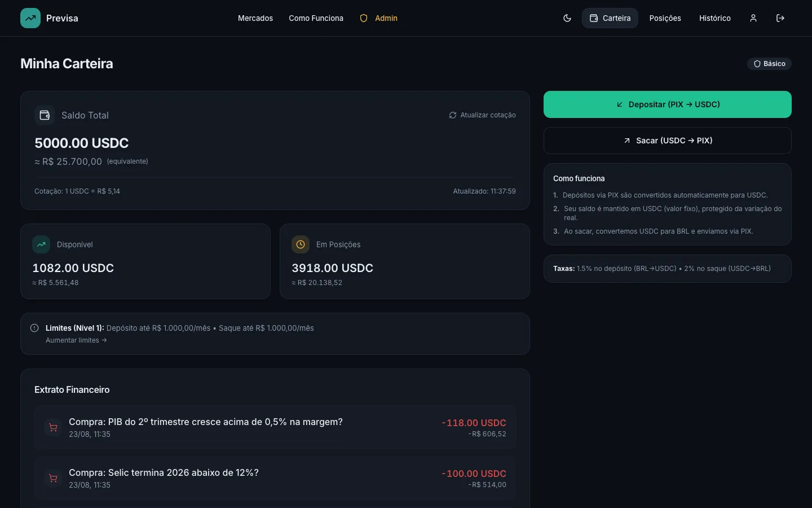The image size is (812, 508).
Task: Open the Mercados menu item
Action: 255,18
